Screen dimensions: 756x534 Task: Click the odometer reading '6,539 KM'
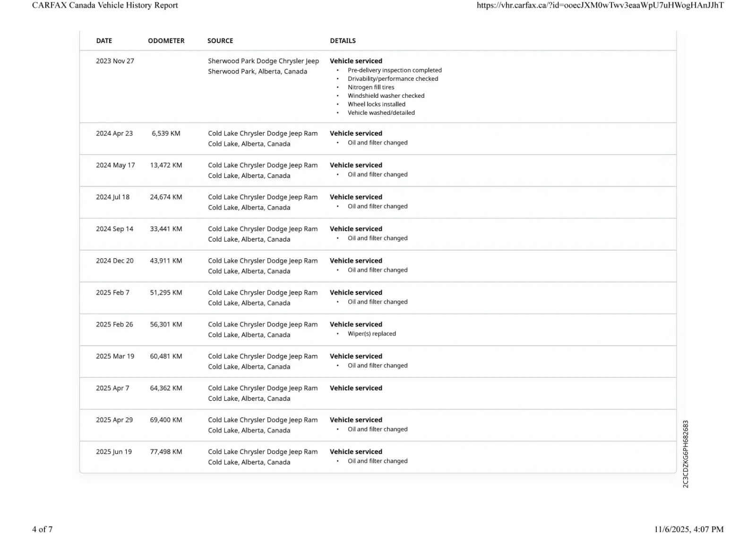pyautogui.click(x=166, y=134)
